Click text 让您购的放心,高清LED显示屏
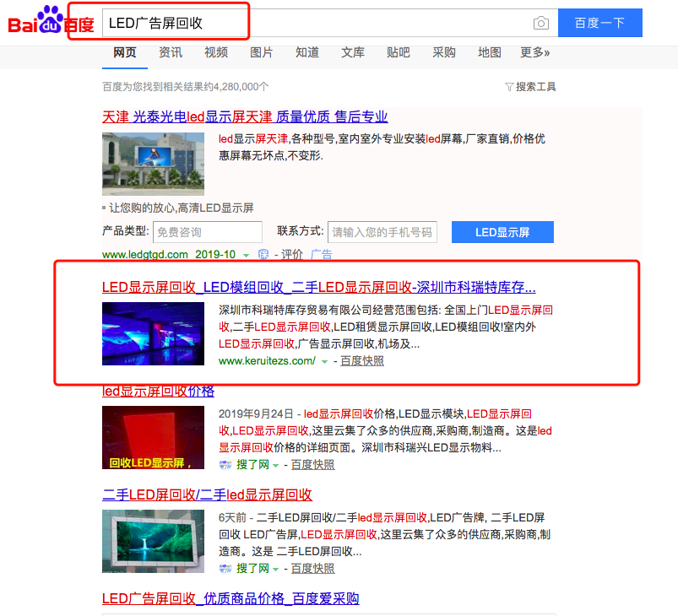678x616 pixels. pos(182,208)
